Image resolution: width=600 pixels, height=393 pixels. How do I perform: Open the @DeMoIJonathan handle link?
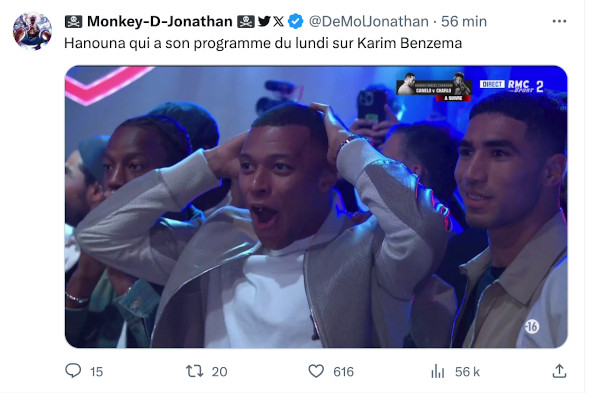(368, 21)
